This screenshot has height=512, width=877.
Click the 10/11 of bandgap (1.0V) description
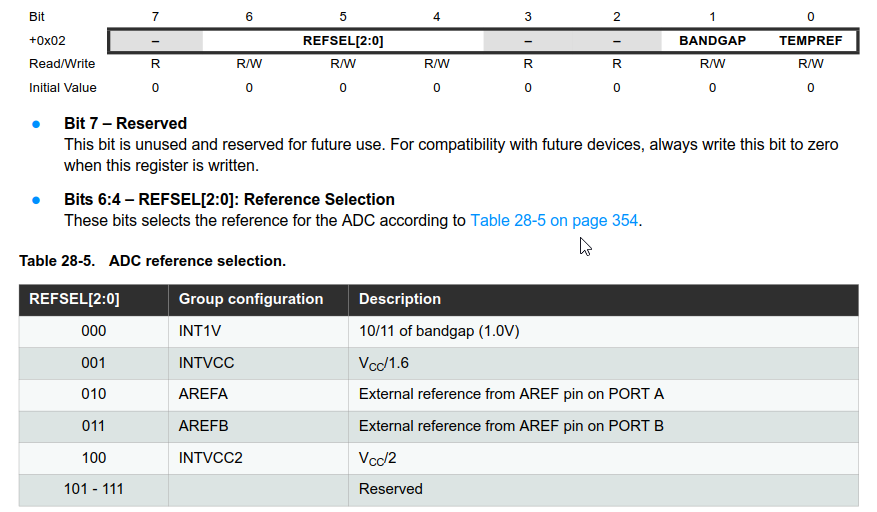(x=439, y=331)
